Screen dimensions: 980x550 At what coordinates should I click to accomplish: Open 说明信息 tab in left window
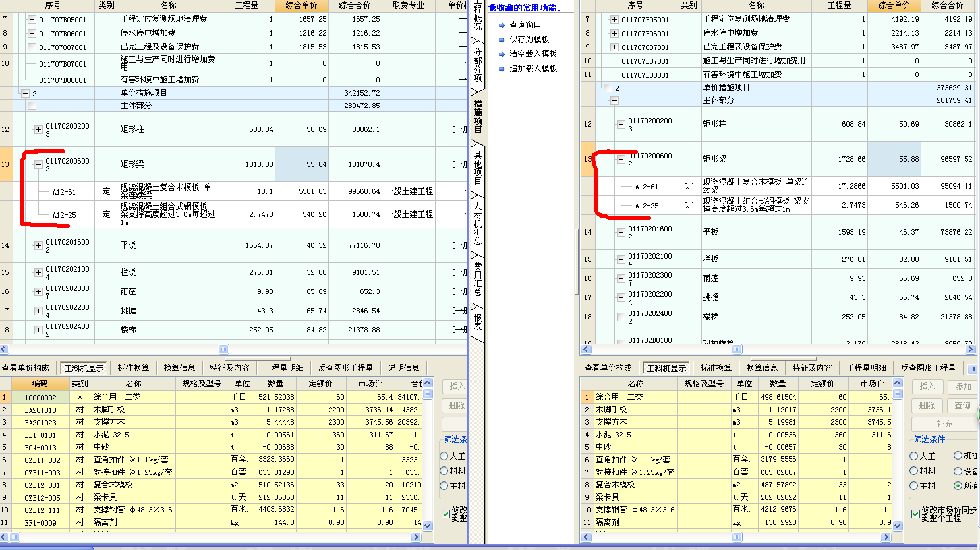point(403,368)
